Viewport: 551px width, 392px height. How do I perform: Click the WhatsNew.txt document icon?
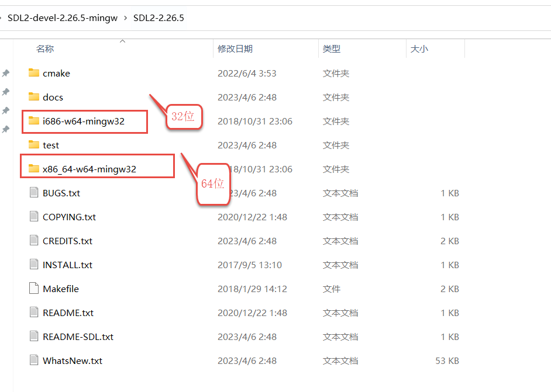33,360
